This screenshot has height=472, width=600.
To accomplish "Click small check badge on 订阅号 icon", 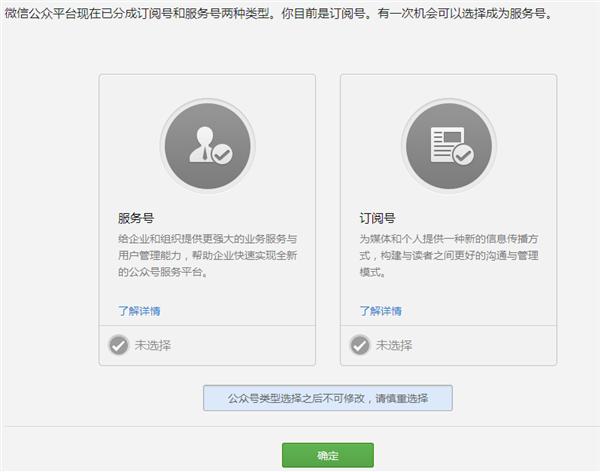I will (x=463, y=155).
